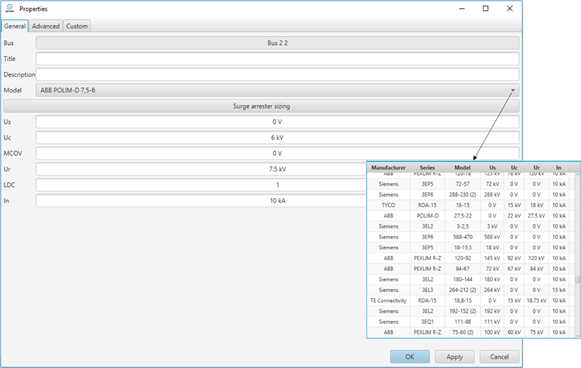Focus the Title input field
Viewport: 581px width, 368px height.
click(x=277, y=59)
